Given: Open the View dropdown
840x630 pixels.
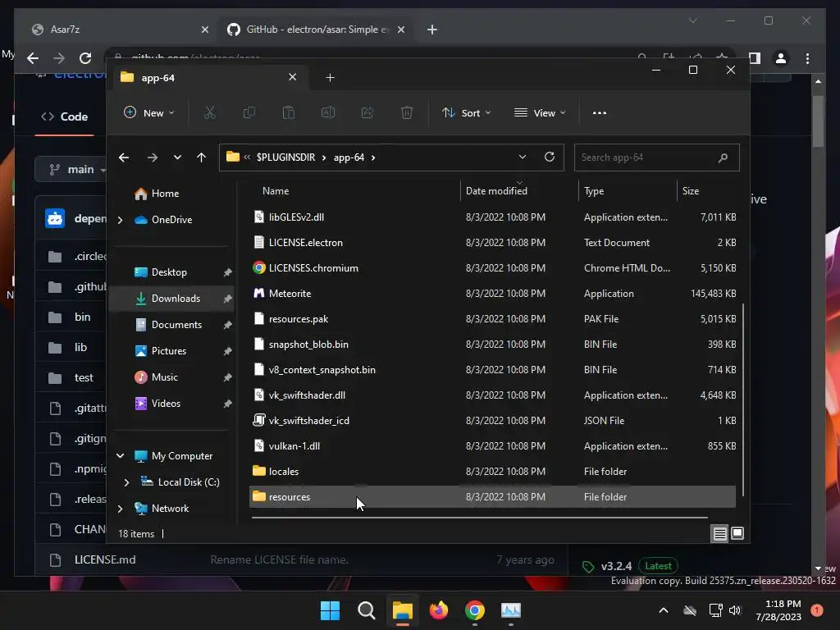Looking at the screenshot, I should coord(540,113).
